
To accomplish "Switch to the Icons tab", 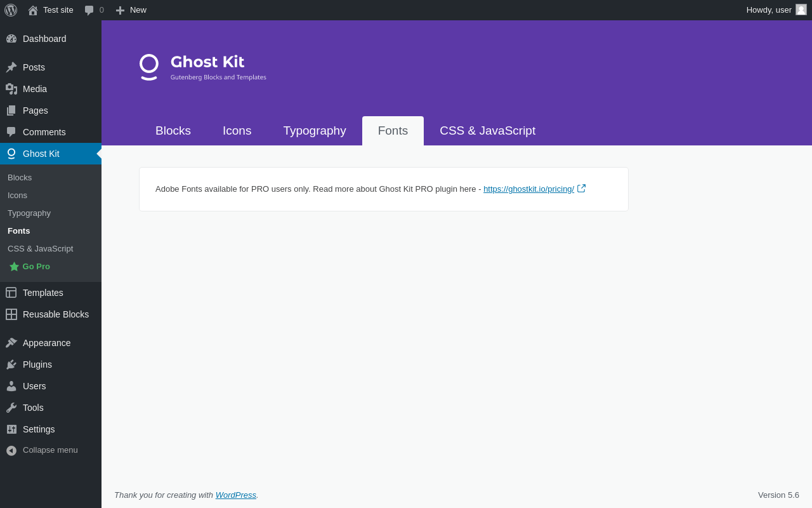I will click(237, 131).
